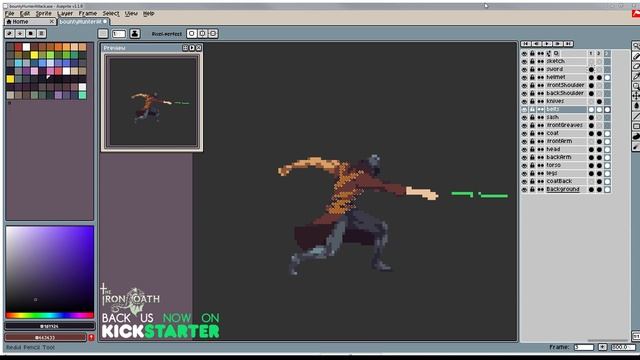Select the Eraser tool
The width and height of the screenshot is (640, 360).
(636, 66)
